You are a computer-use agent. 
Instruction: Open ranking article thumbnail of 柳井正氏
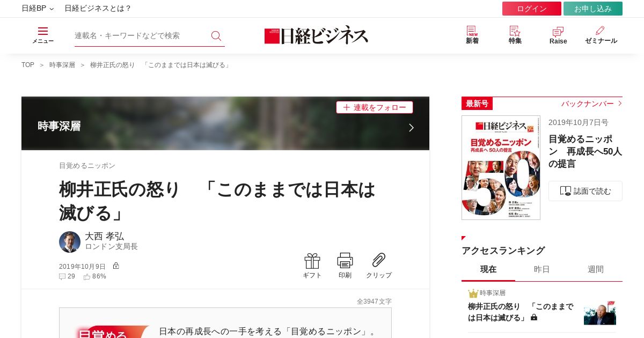click(x=600, y=313)
